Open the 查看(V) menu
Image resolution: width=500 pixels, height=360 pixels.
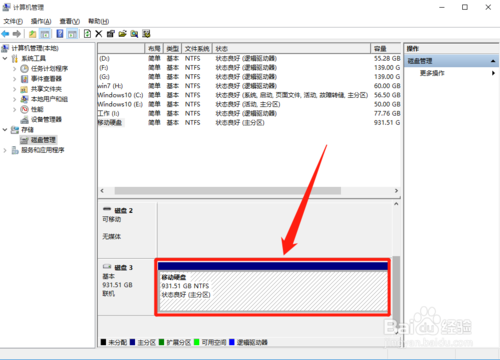[x=69, y=21]
